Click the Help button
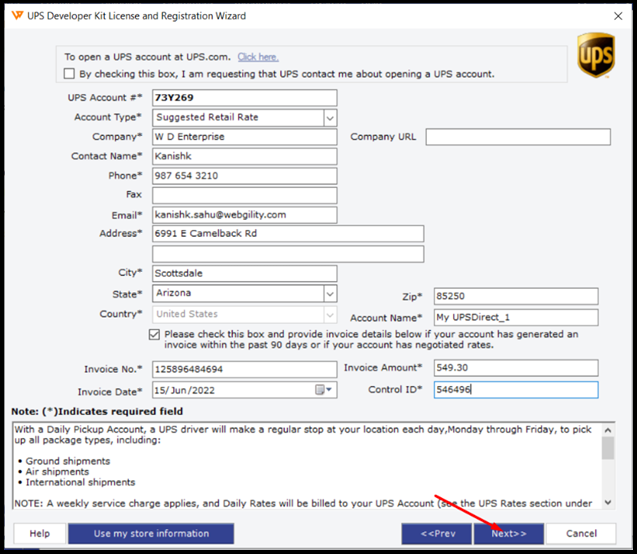The height and width of the screenshot is (554, 637). tap(40, 533)
